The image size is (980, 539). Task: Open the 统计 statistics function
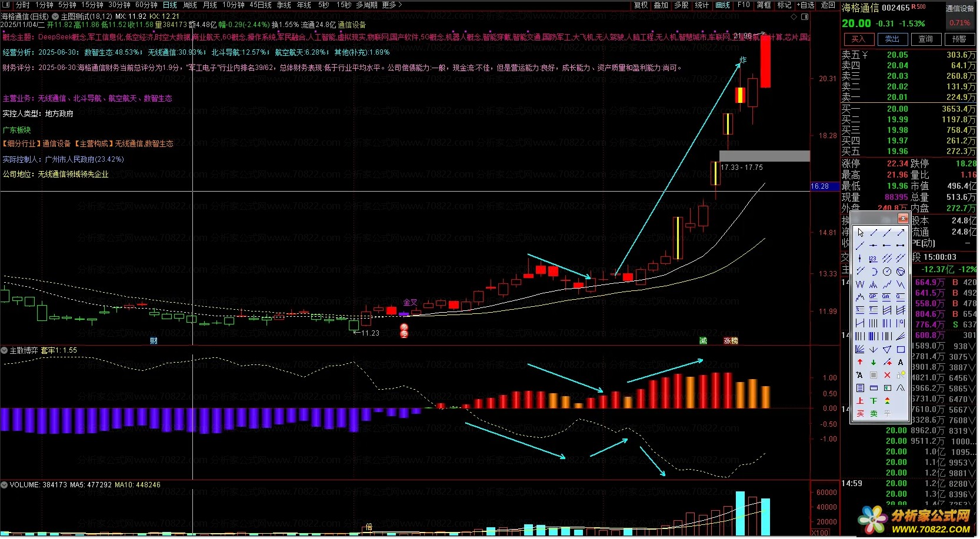click(702, 5)
